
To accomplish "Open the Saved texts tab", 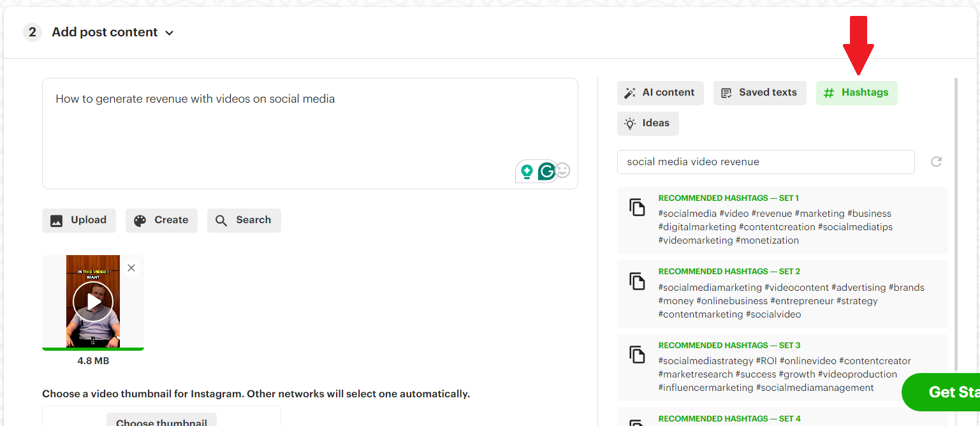I will tap(759, 93).
